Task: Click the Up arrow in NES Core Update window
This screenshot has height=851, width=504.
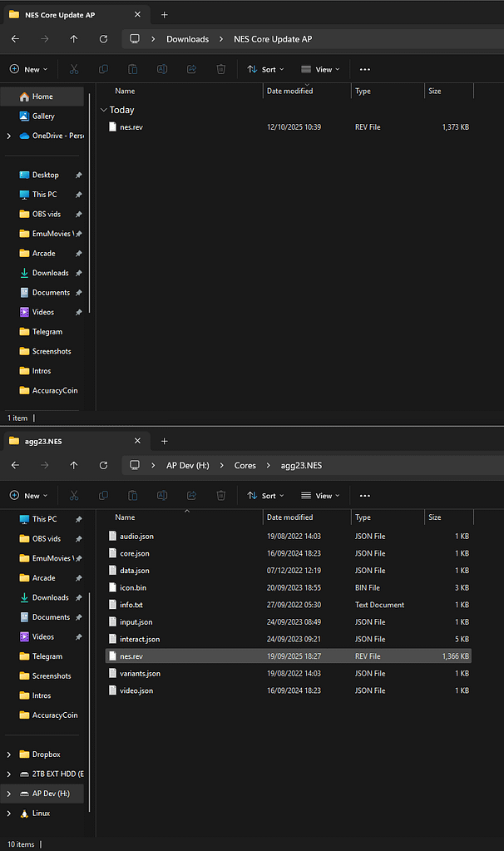Action: coord(74,39)
